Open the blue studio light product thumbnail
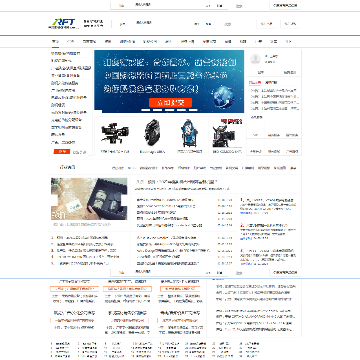360x360 pixels. click(189, 133)
